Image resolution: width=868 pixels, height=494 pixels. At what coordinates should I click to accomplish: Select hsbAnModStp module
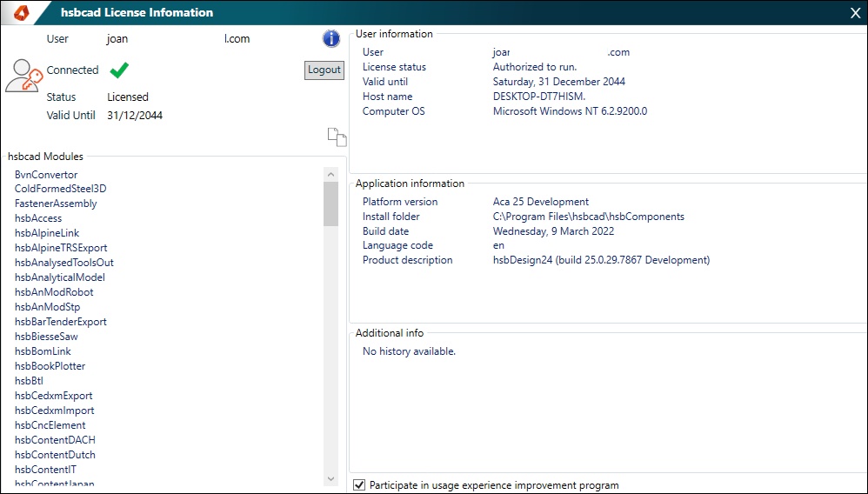(x=47, y=307)
